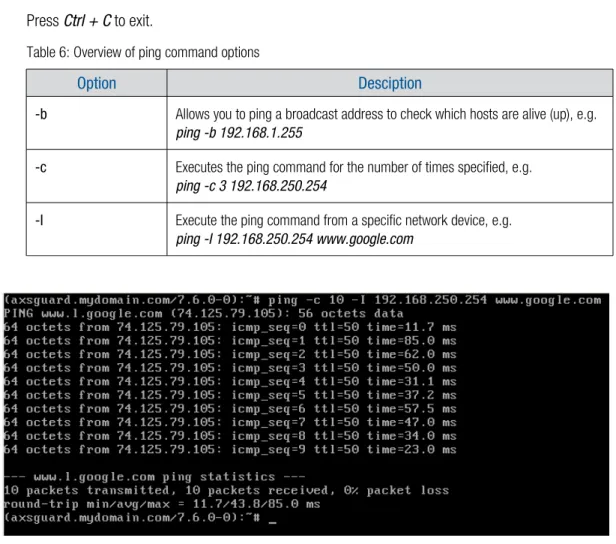Viewport: 616px width, 544px height.
Task: Click the terminal row with icmp_seq=5 time=37.2 ms
Action: pyautogui.click(x=230, y=395)
